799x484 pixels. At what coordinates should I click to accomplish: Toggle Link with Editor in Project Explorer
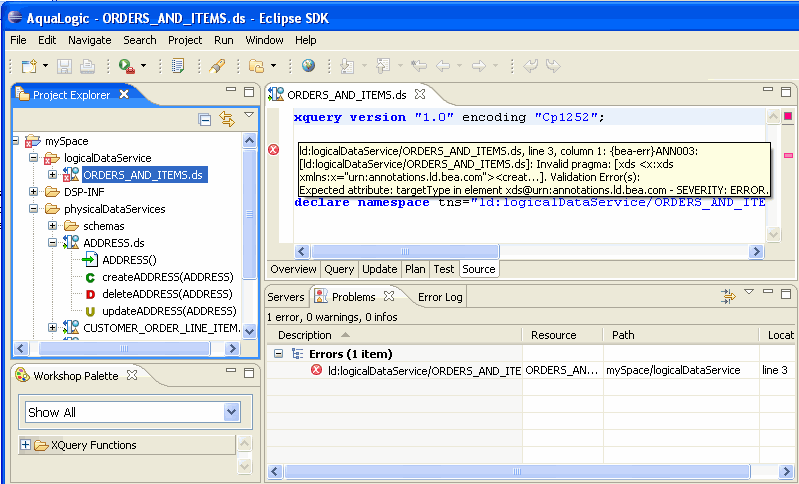[x=227, y=119]
